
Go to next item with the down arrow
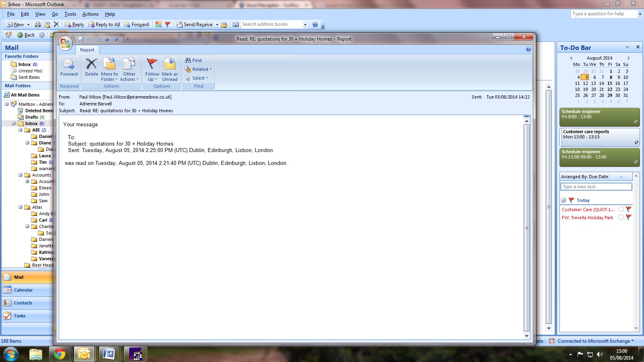[116, 39]
